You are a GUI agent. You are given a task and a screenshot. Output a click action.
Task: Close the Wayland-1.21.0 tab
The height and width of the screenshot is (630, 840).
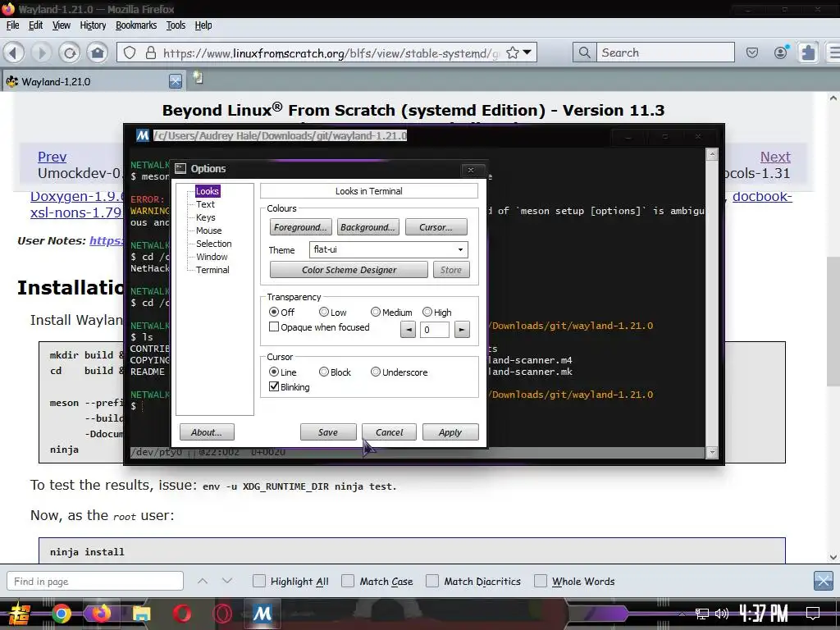176,81
